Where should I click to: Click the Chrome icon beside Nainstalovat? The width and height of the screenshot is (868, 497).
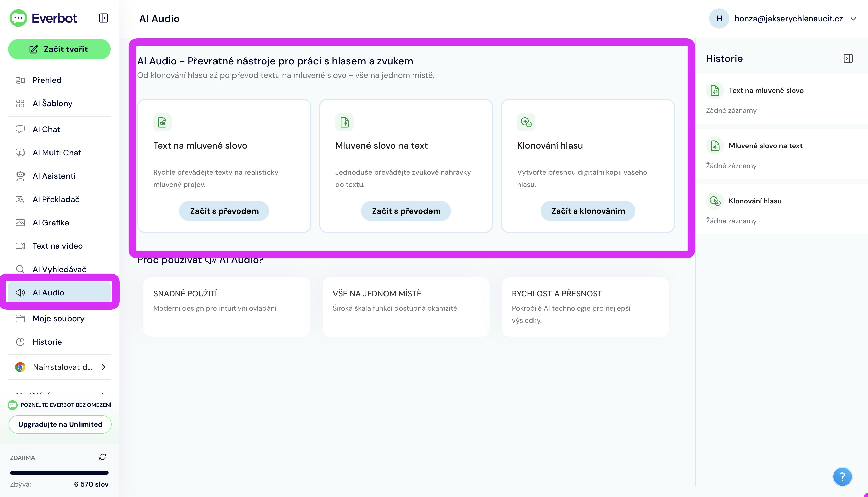pyautogui.click(x=20, y=367)
